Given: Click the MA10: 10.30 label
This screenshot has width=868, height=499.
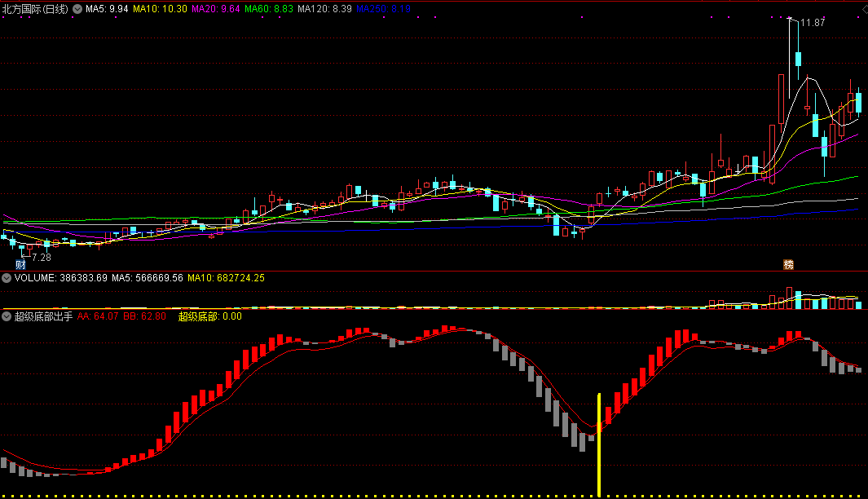Looking at the screenshot, I should click(x=160, y=9).
